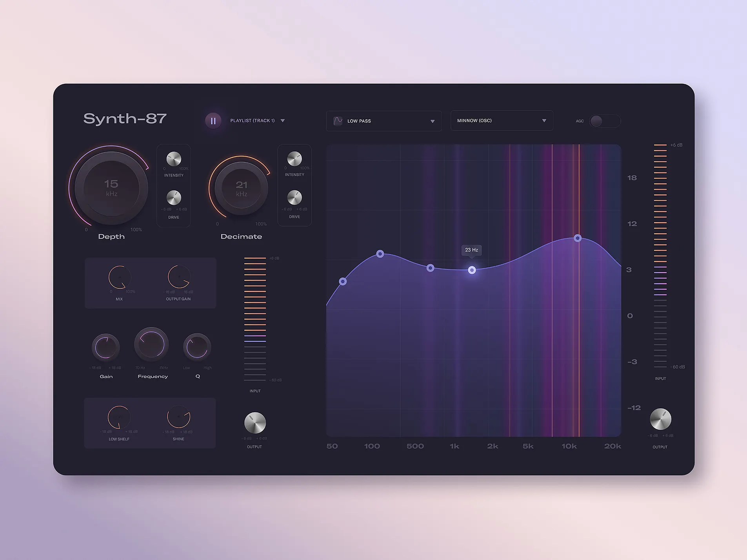
Task: Click "18" on the EQ gain scale
Action: pyautogui.click(x=632, y=178)
